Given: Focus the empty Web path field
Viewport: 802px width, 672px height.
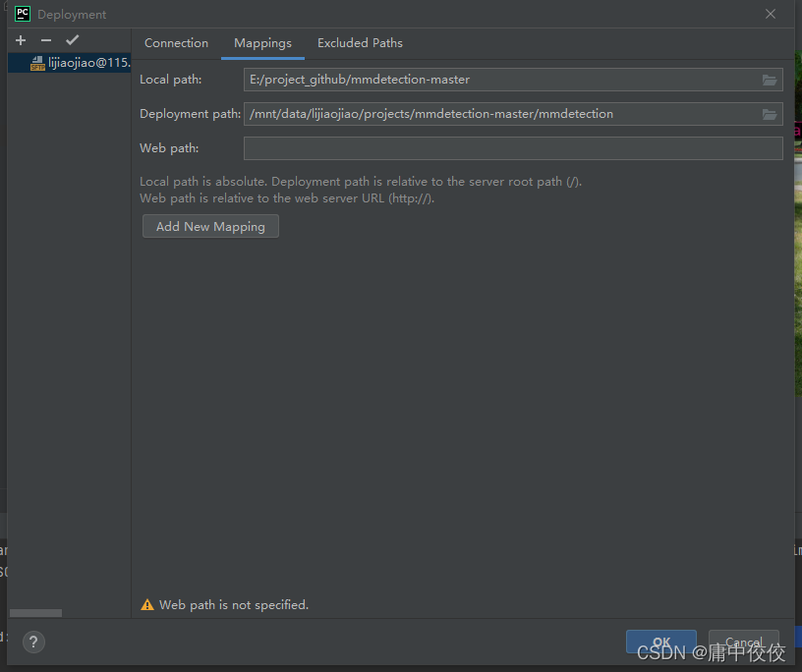Looking at the screenshot, I should pos(513,147).
